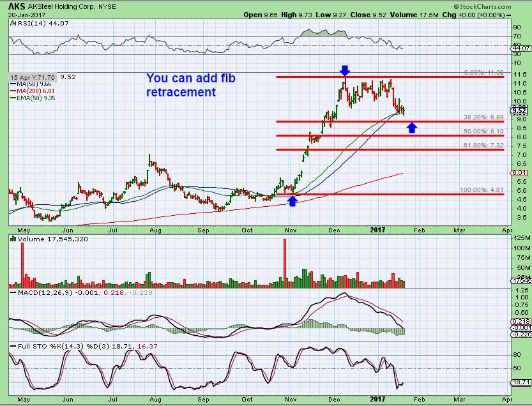
Task: Click the EMA(50) 9.35 legend entry
Action: pos(33,98)
